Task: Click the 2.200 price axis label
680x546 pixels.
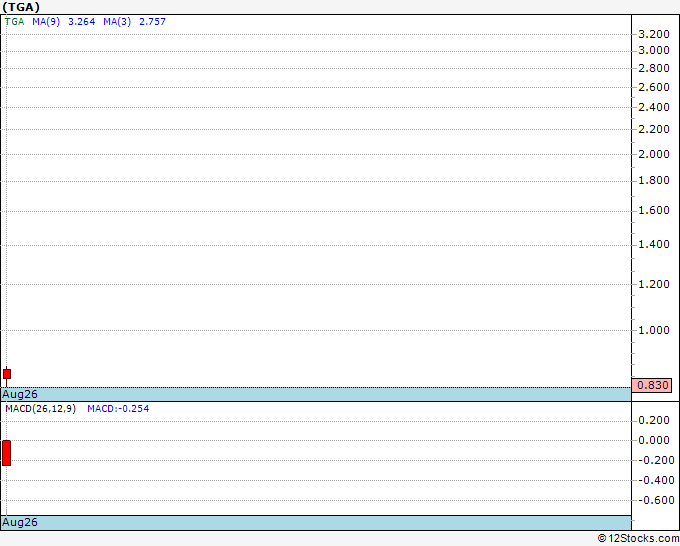Action: (654, 129)
